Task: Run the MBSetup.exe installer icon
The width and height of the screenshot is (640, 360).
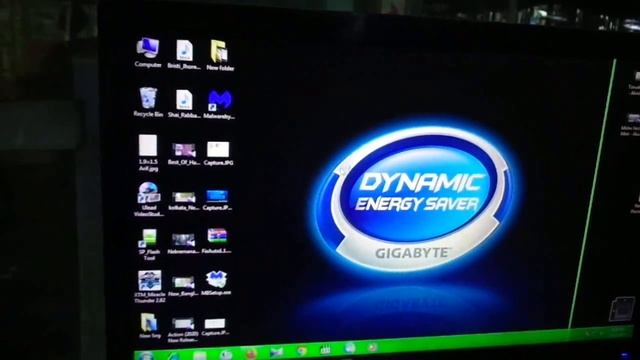Action: point(216,283)
